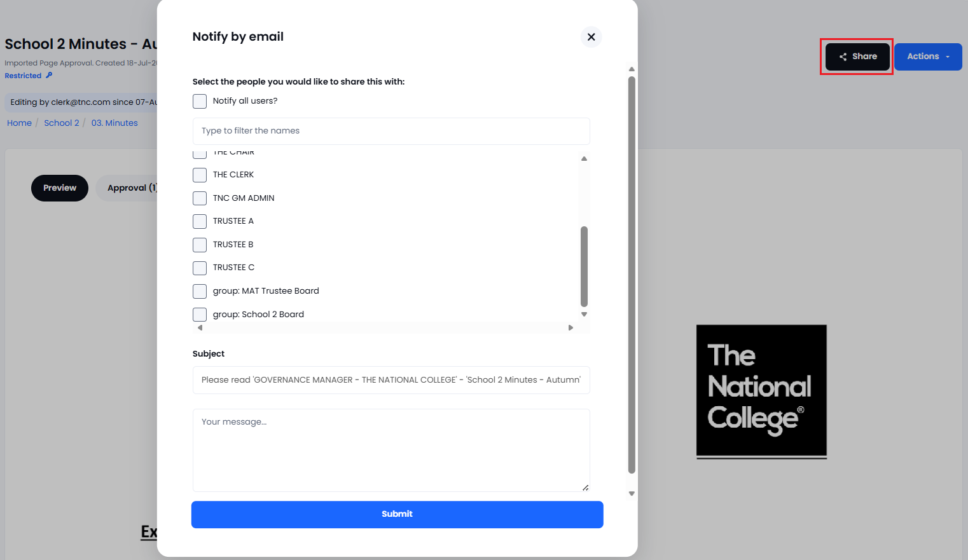Viewport: 968px width, 560px height.
Task: Click the key icon next to Restricted
Action: [x=49, y=75]
